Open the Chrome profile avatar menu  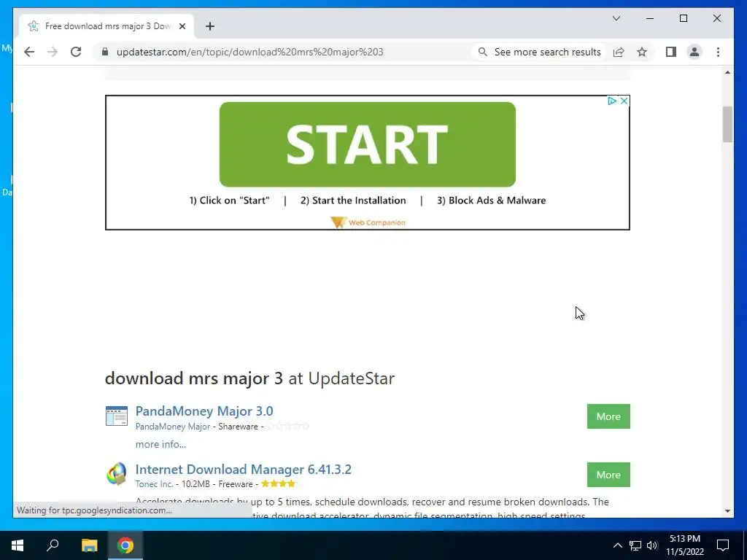694,52
